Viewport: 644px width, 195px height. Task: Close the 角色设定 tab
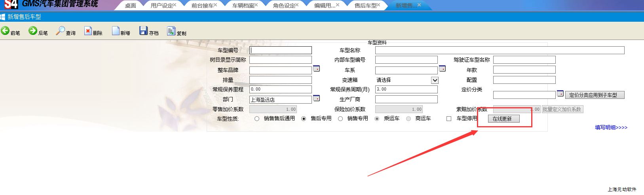point(297,5)
